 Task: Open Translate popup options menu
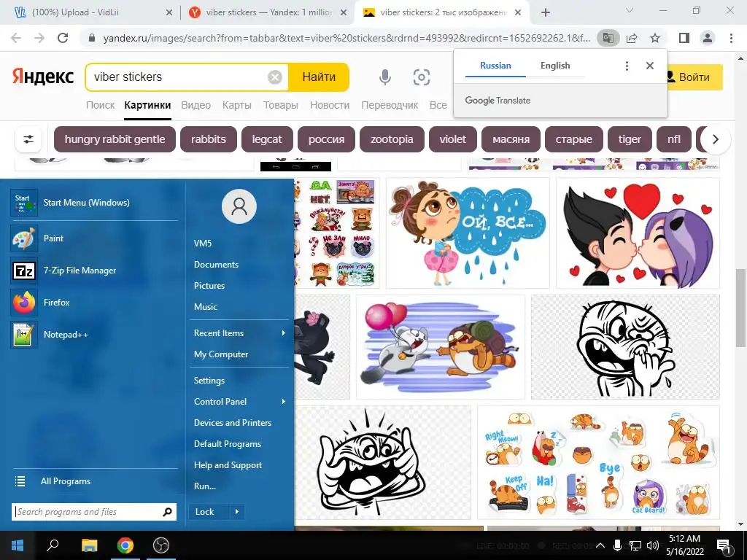pyautogui.click(x=627, y=66)
